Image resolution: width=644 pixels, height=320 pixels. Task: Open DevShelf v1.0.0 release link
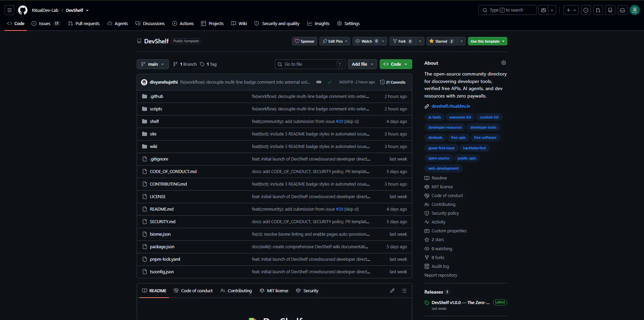[461, 302]
